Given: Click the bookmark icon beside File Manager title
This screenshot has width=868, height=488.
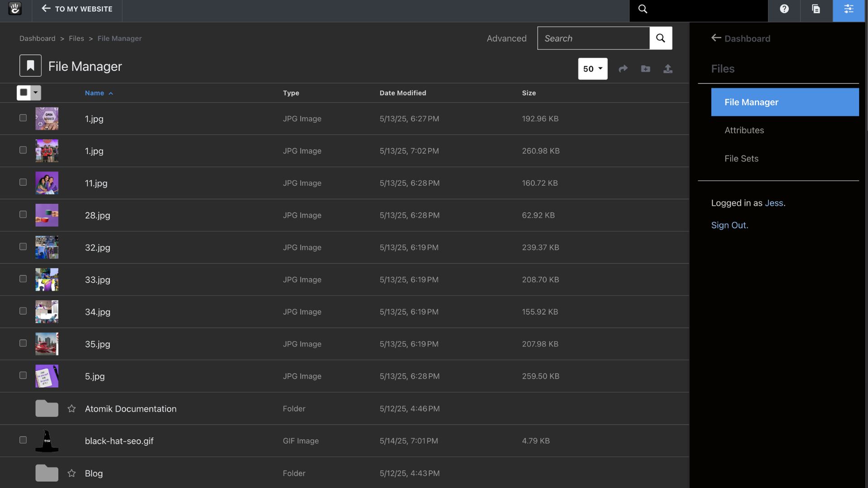Looking at the screenshot, I should [30, 66].
